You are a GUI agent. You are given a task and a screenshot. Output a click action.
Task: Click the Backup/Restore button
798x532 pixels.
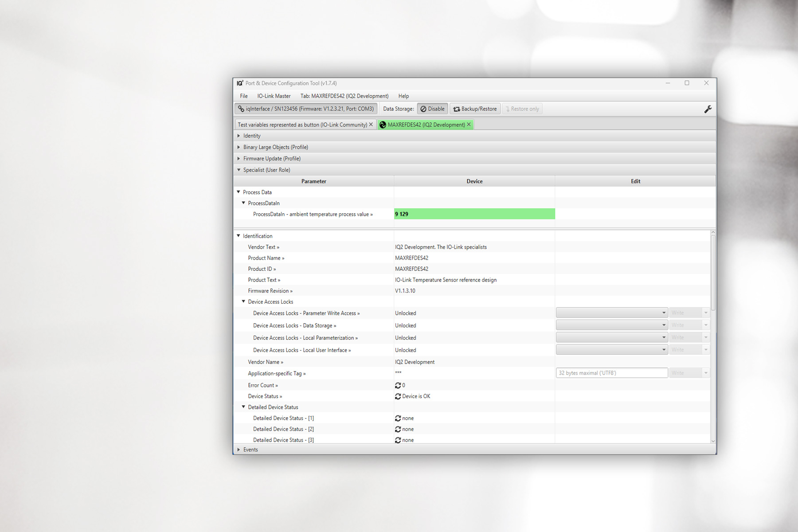pos(475,109)
